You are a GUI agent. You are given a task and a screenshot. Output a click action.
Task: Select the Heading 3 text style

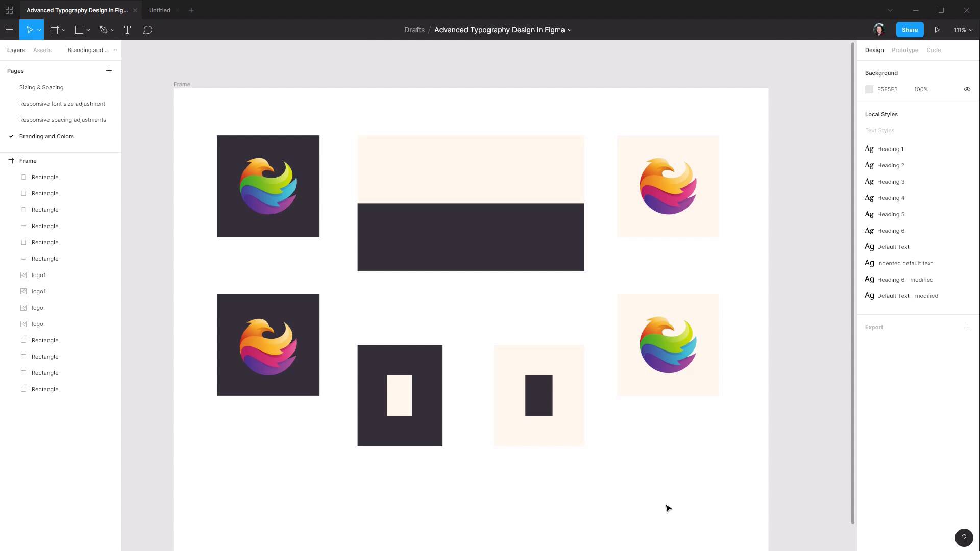coord(891,181)
